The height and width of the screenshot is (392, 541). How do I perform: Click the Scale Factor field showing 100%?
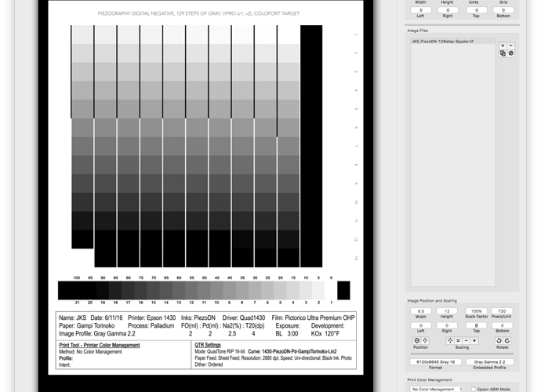[x=476, y=311]
